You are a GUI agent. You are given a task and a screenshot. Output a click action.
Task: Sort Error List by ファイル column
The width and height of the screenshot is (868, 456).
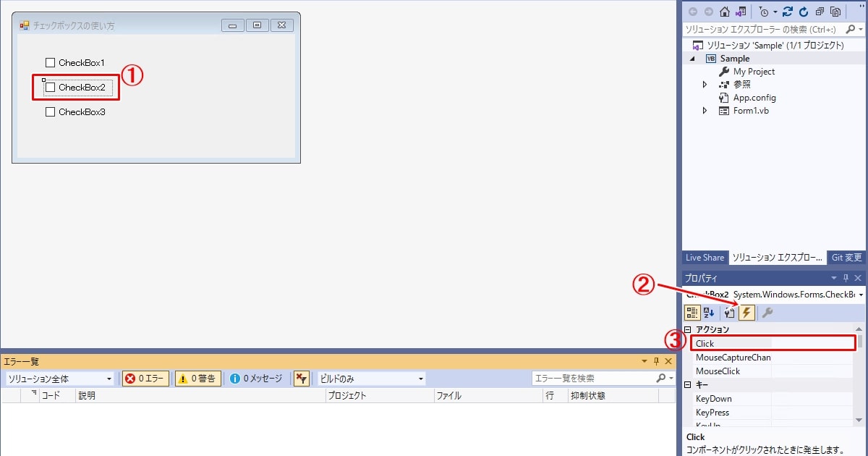click(488, 396)
